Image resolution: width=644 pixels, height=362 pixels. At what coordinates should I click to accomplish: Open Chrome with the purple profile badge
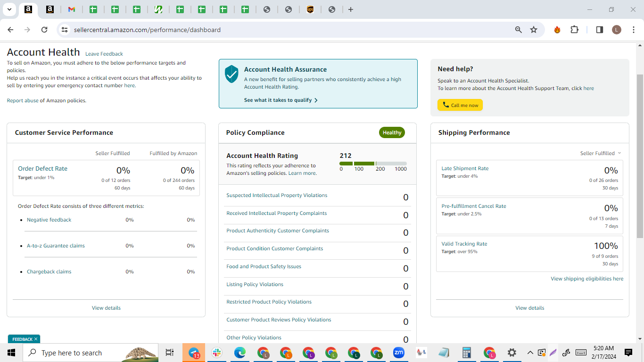tap(308, 353)
